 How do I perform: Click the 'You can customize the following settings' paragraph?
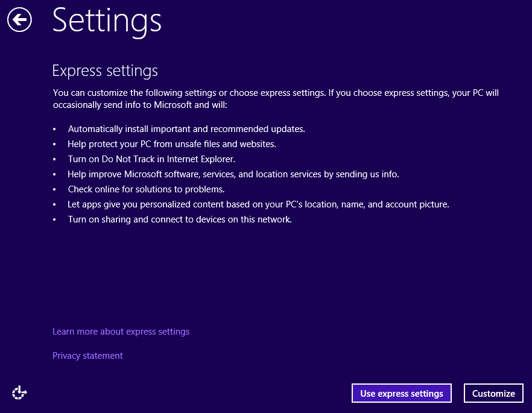pos(276,99)
